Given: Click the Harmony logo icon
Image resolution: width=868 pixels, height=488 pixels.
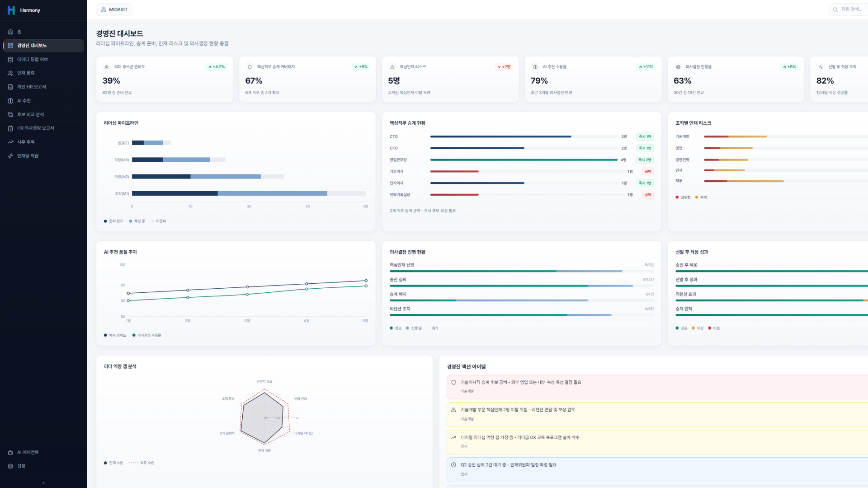Looking at the screenshot, I should (11, 10).
